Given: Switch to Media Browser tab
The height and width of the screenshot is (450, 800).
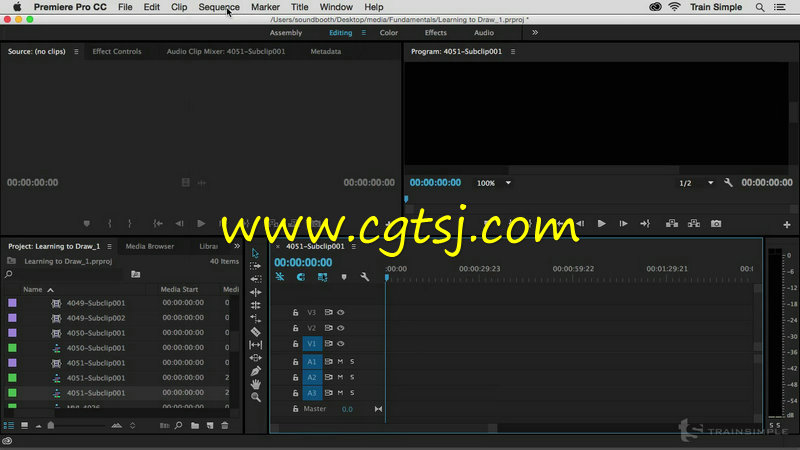Looking at the screenshot, I should tap(149, 246).
